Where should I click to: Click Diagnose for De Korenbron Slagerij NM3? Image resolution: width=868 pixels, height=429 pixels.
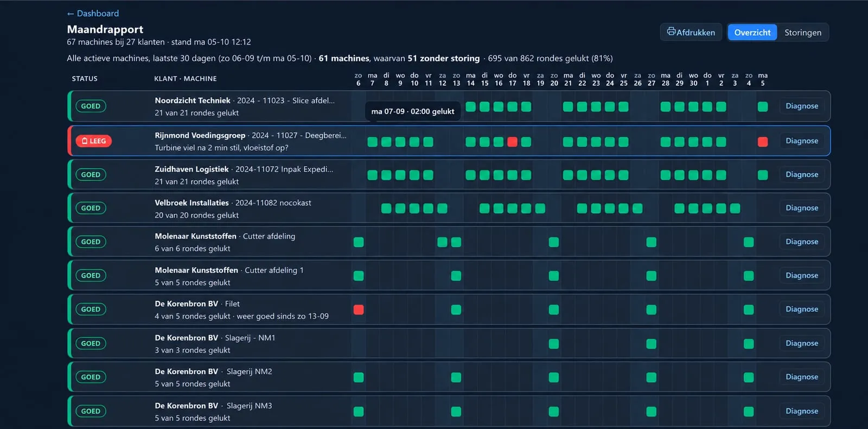pos(802,411)
